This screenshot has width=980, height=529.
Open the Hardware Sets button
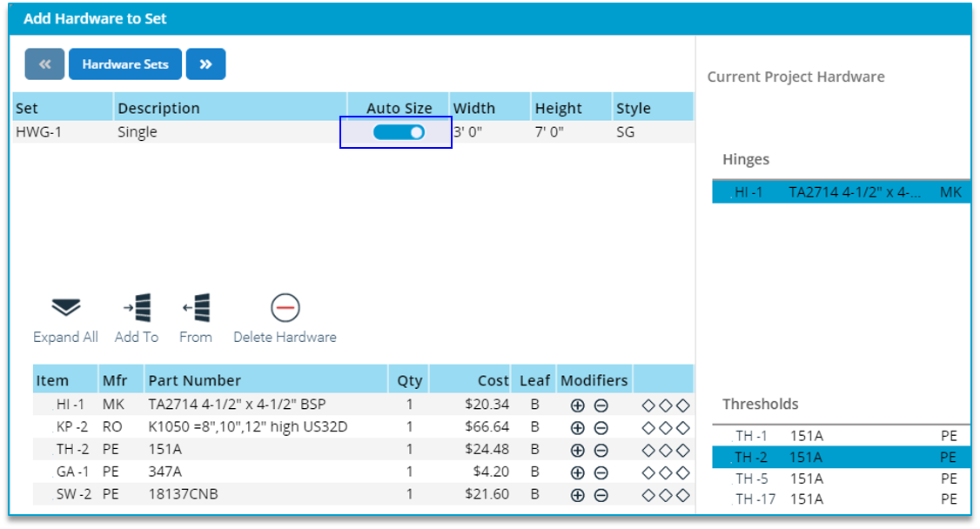pos(124,64)
